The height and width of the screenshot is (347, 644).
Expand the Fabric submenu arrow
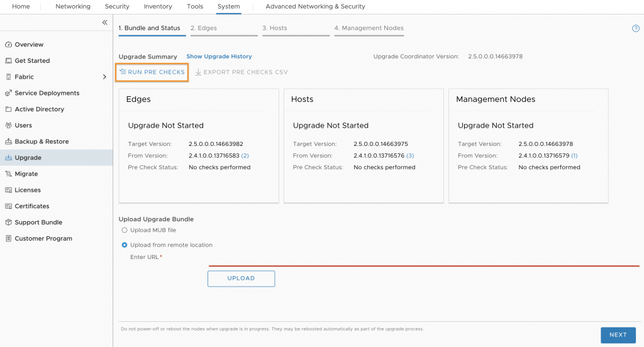click(x=104, y=77)
